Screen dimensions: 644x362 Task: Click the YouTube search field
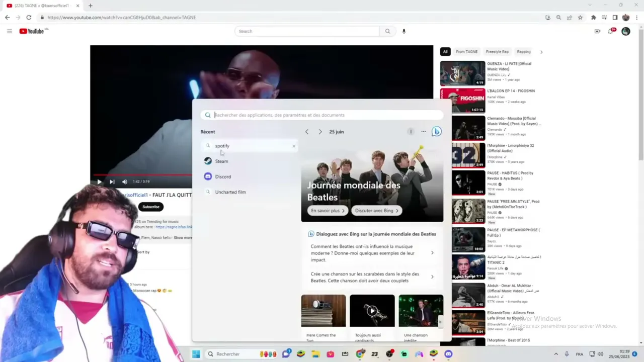click(307, 31)
